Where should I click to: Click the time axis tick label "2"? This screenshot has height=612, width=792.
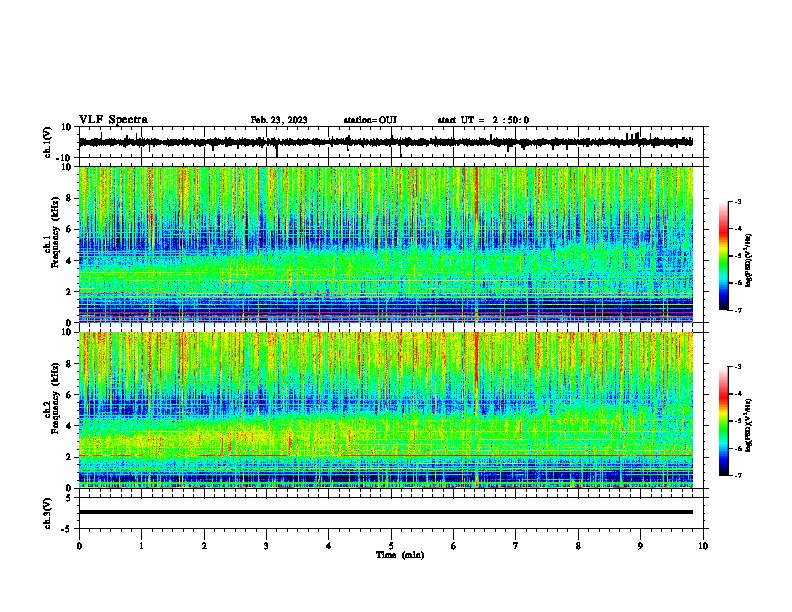(x=204, y=546)
